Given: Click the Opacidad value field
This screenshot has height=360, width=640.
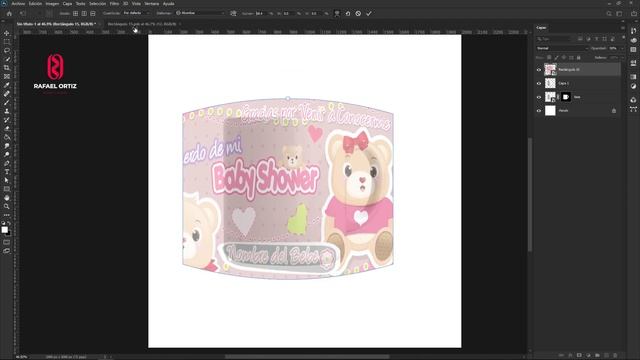Looking at the screenshot, I should (613, 48).
